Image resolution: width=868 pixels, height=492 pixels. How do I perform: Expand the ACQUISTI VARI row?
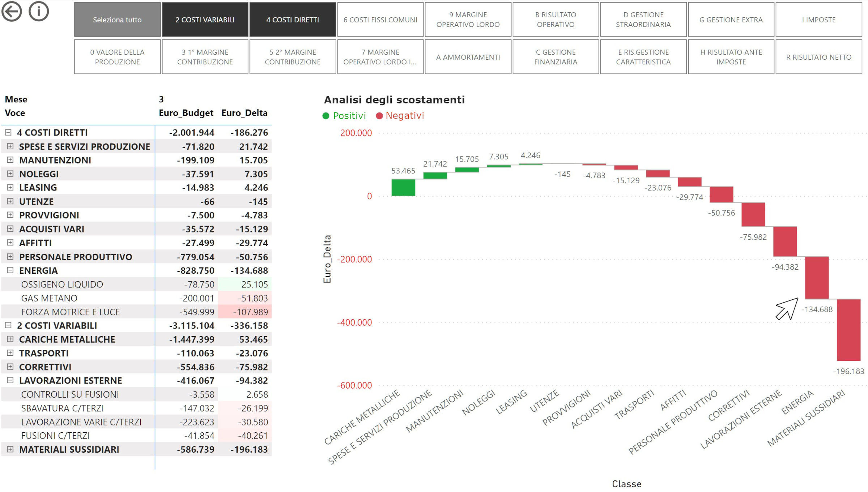click(x=10, y=229)
